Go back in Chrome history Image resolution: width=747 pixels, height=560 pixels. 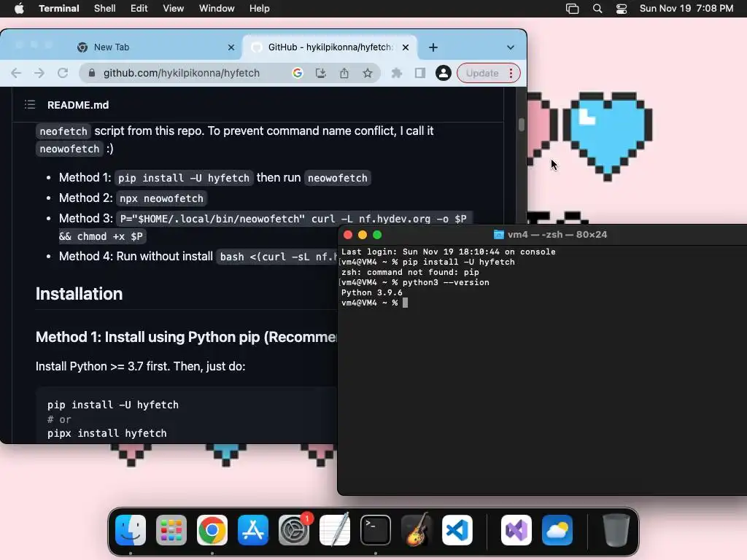coord(16,73)
